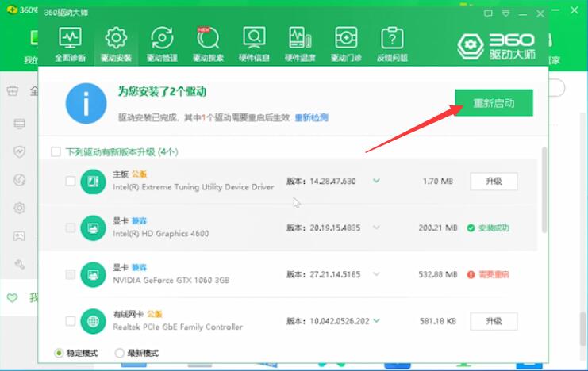
Task: Click 需要重启 status for NVIDIA driver
Action: point(488,275)
